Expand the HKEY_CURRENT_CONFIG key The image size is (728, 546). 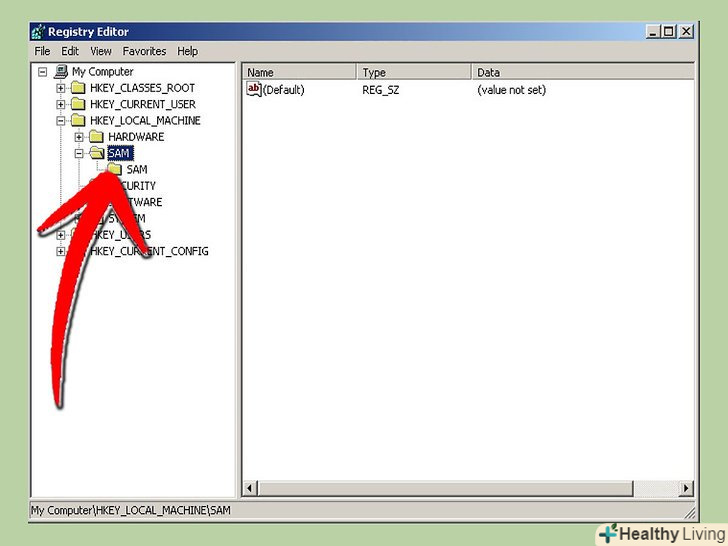61,251
